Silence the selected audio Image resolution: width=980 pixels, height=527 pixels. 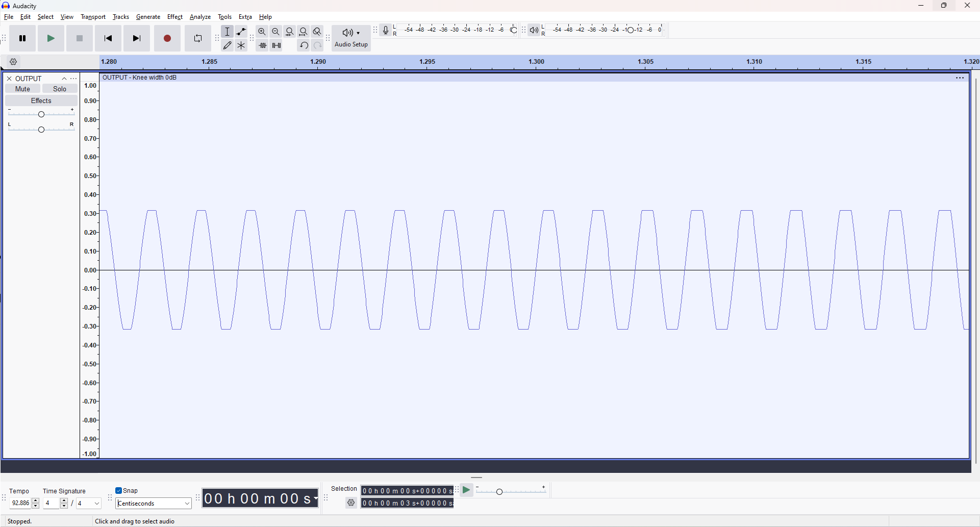point(276,45)
